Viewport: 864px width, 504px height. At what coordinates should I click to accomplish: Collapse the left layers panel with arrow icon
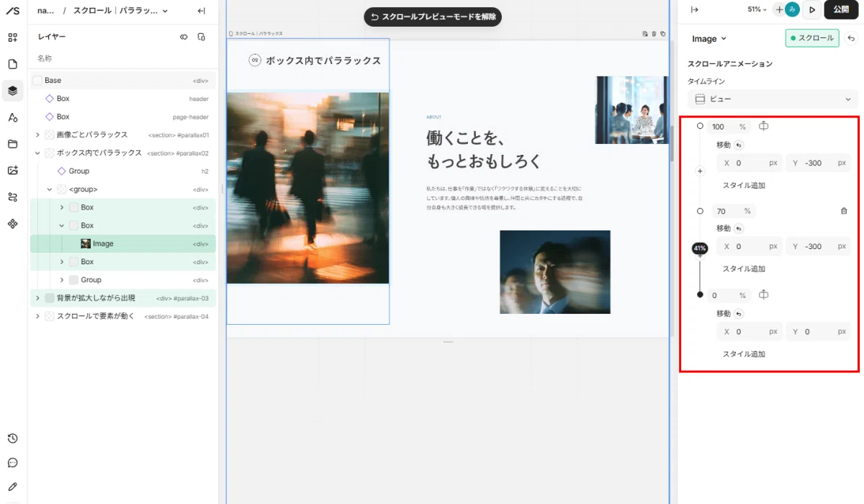click(x=202, y=11)
